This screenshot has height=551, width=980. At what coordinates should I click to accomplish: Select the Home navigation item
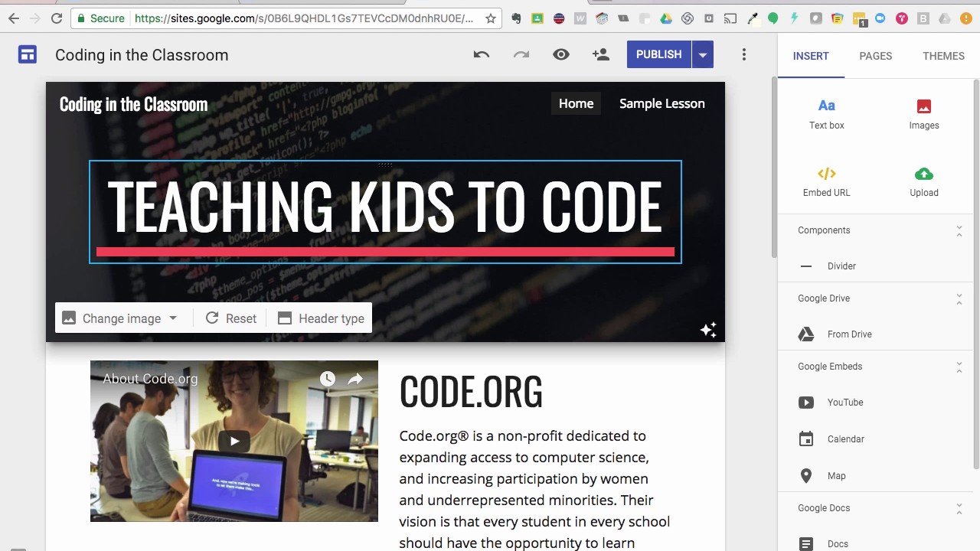576,103
